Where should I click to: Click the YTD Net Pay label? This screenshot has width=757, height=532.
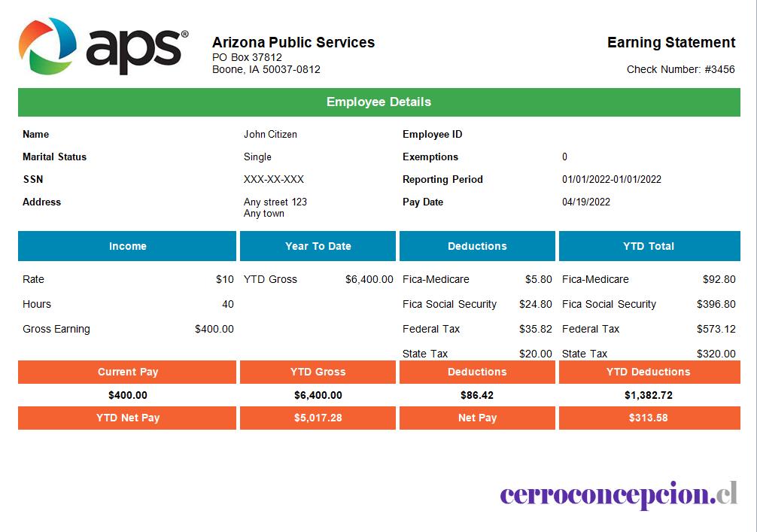[127, 418]
